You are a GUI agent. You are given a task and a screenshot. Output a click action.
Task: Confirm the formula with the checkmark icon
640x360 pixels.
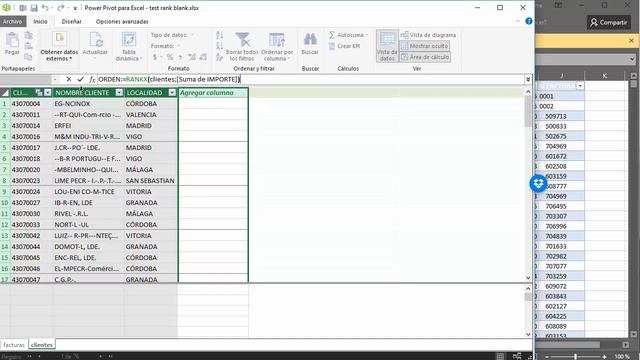coord(80,79)
